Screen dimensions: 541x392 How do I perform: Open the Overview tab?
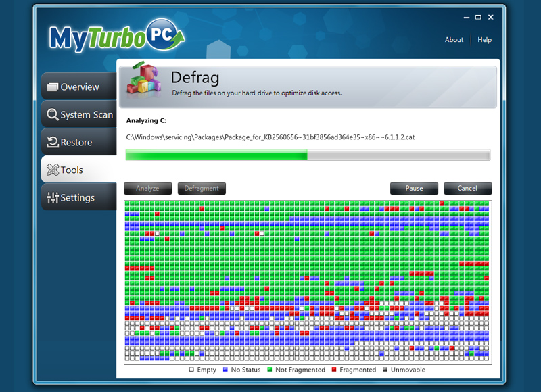click(79, 87)
